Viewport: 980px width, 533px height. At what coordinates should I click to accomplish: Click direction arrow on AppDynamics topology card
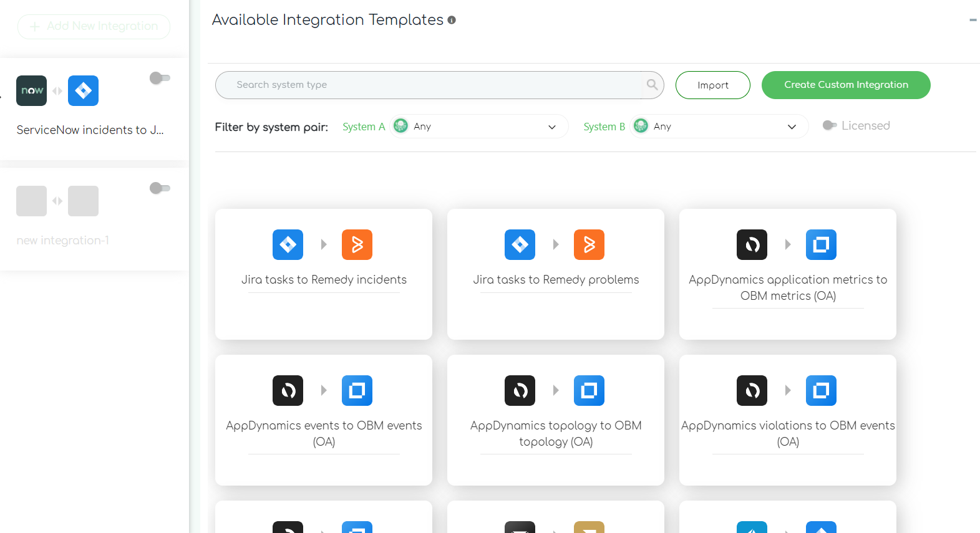(x=556, y=390)
